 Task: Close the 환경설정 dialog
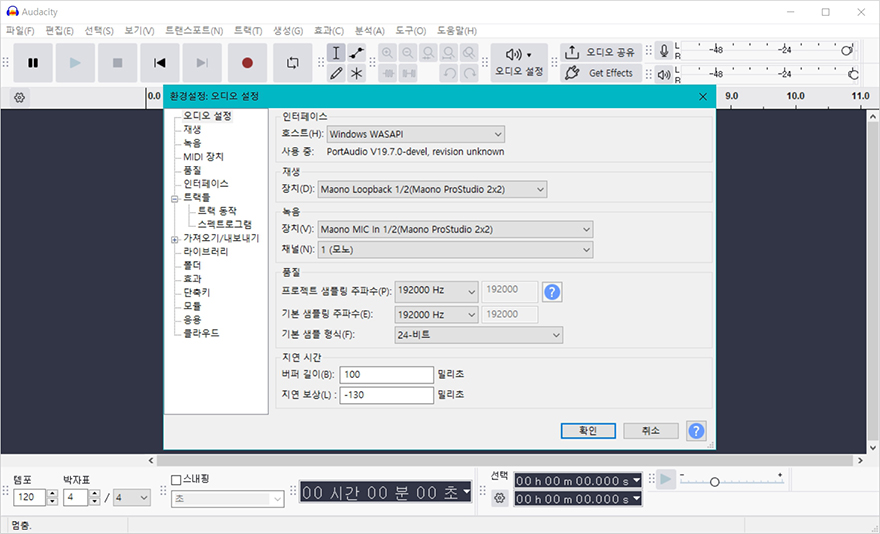(703, 97)
